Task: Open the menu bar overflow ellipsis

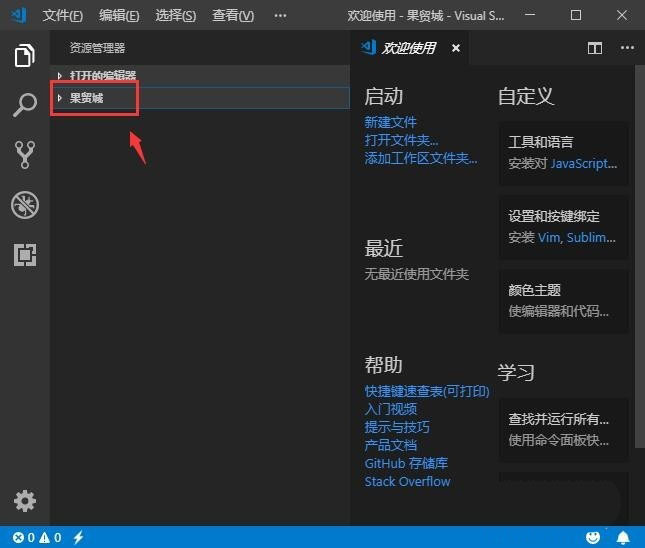Action: point(280,16)
